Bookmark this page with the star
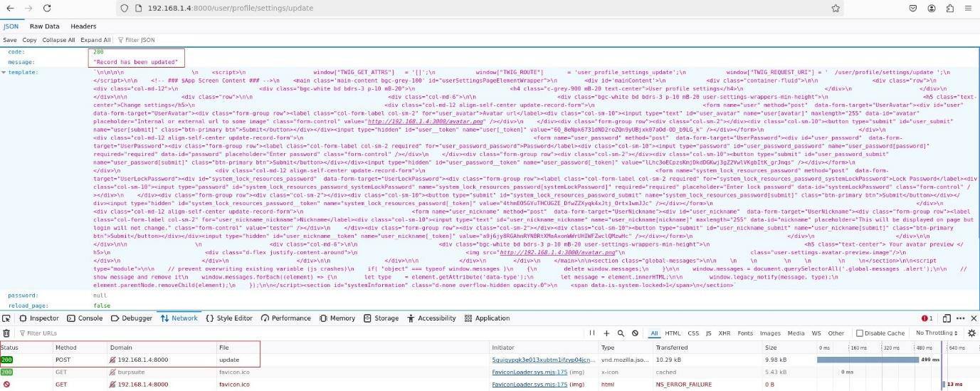The image size is (980, 391). pyautogui.click(x=836, y=8)
